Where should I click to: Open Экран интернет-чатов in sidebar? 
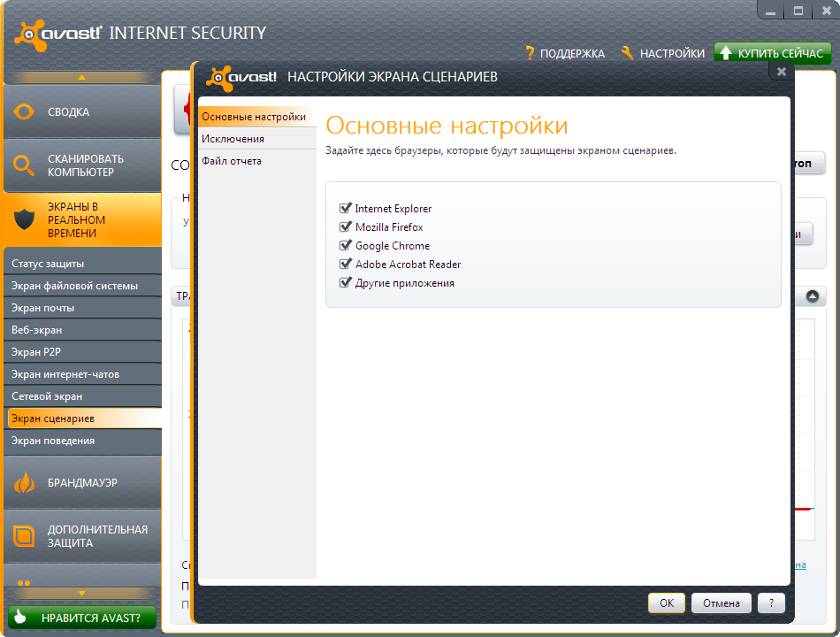click(82, 374)
